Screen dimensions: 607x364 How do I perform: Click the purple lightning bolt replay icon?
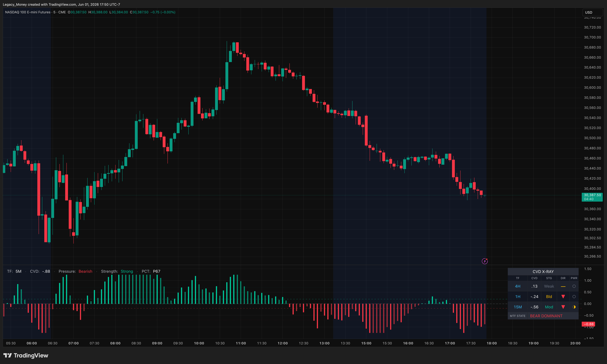pyautogui.click(x=485, y=261)
